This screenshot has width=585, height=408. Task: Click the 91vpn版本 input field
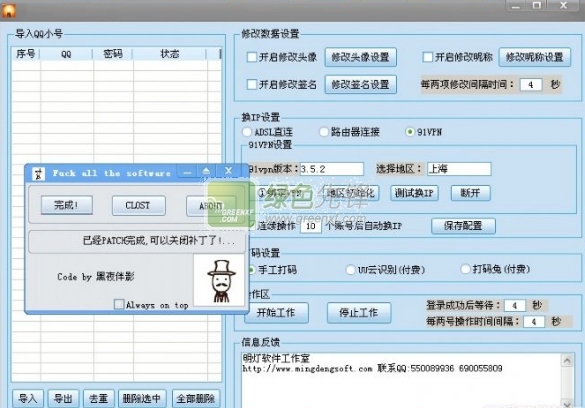coord(331,169)
